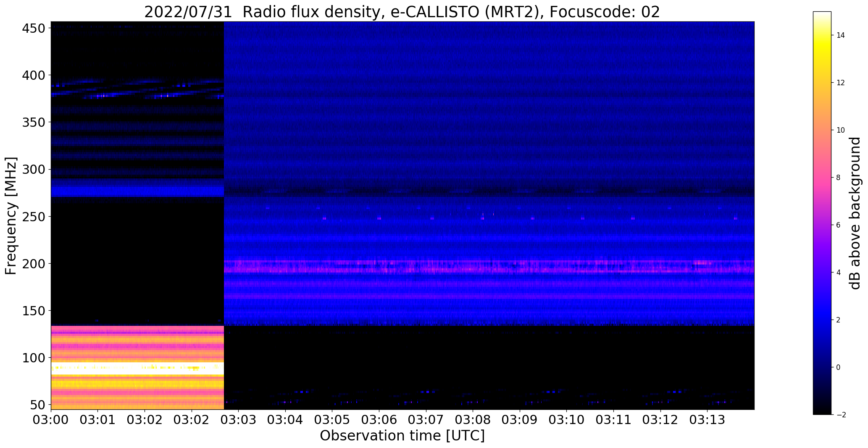Click the spectrogram plot area
Viewport: 868px width, 448px height.
coord(402,215)
